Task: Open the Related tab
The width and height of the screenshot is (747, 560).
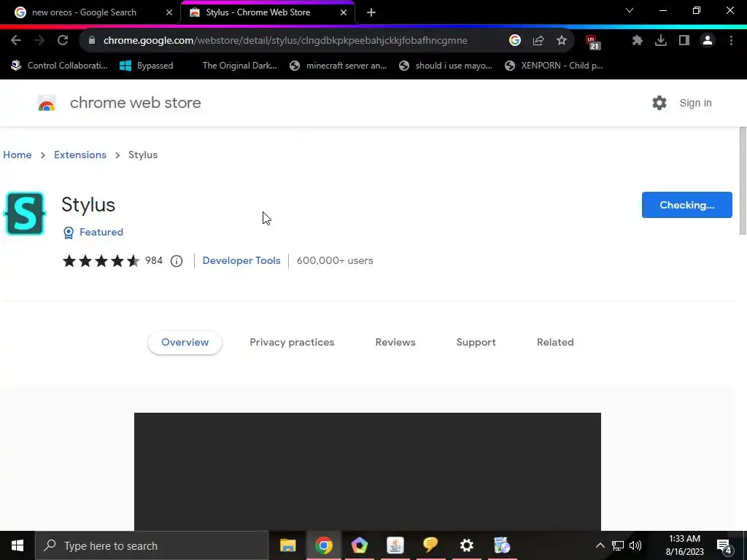Action: [x=555, y=343]
